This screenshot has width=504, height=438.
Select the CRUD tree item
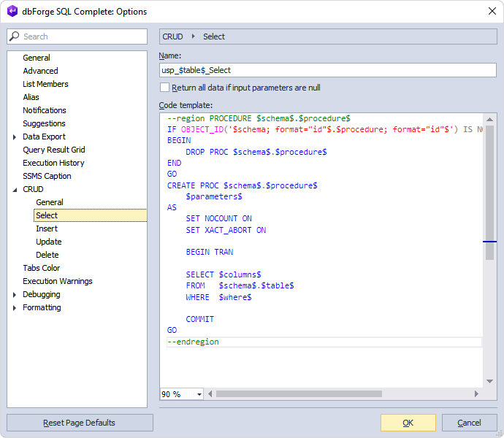pos(33,190)
